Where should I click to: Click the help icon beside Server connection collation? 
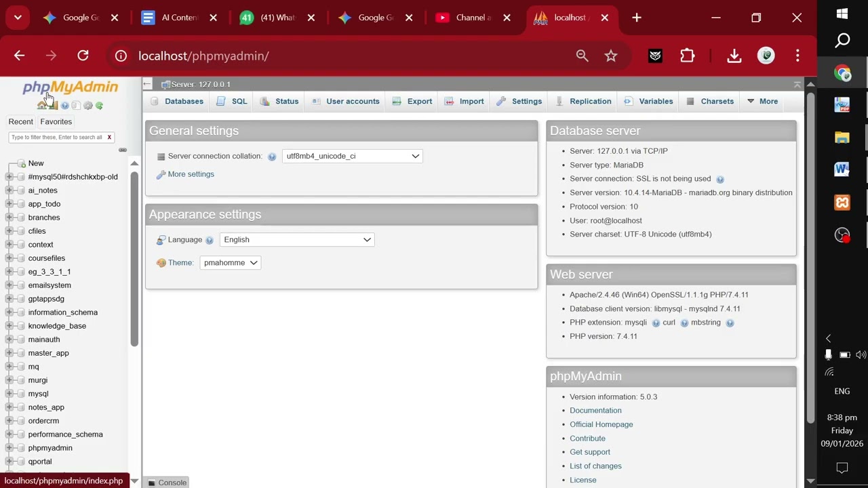click(x=272, y=157)
